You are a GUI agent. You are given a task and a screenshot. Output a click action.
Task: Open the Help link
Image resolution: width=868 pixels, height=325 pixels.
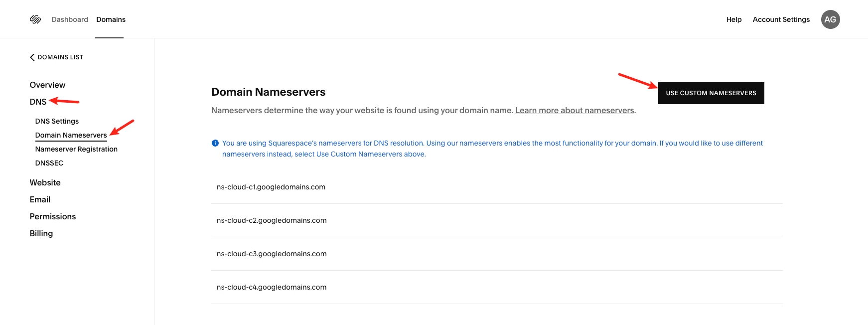click(733, 19)
